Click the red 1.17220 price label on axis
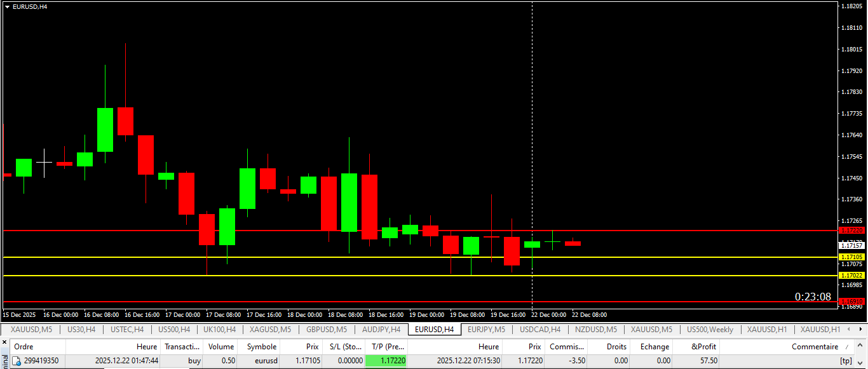The height and width of the screenshot is (369, 868). [852, 231]
